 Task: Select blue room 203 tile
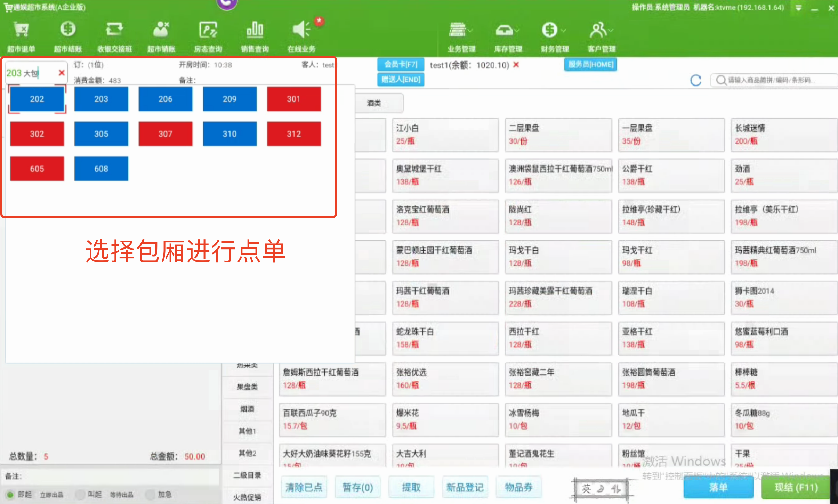point(101,99)
